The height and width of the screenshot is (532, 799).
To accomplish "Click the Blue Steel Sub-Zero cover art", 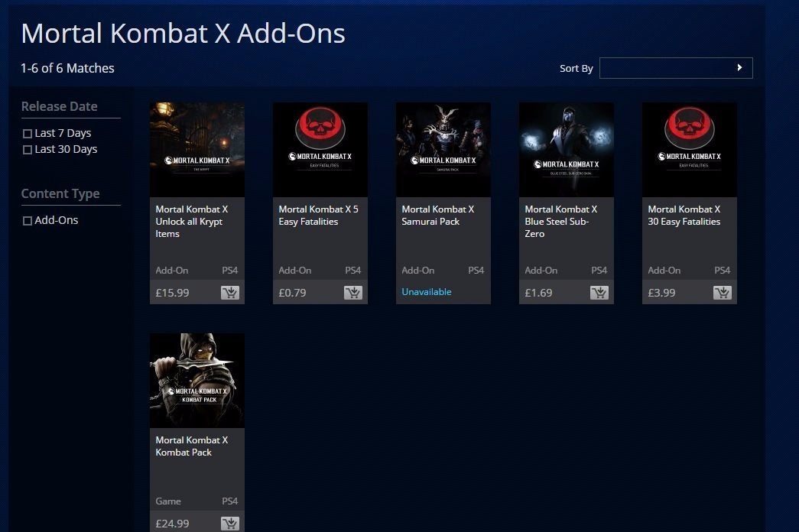I will 566,150.
